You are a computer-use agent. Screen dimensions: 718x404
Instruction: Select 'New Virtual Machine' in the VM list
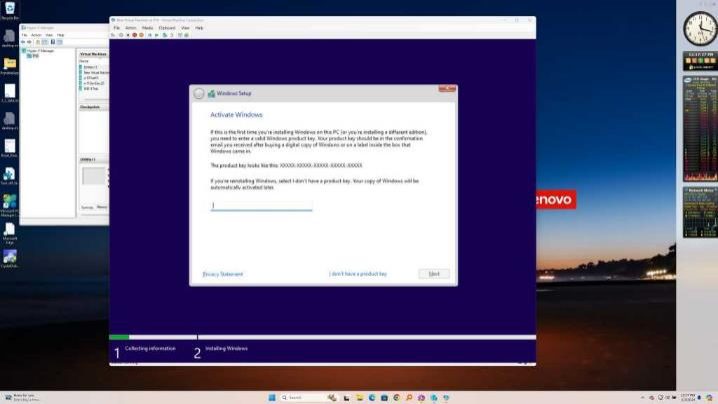point(94,72)
